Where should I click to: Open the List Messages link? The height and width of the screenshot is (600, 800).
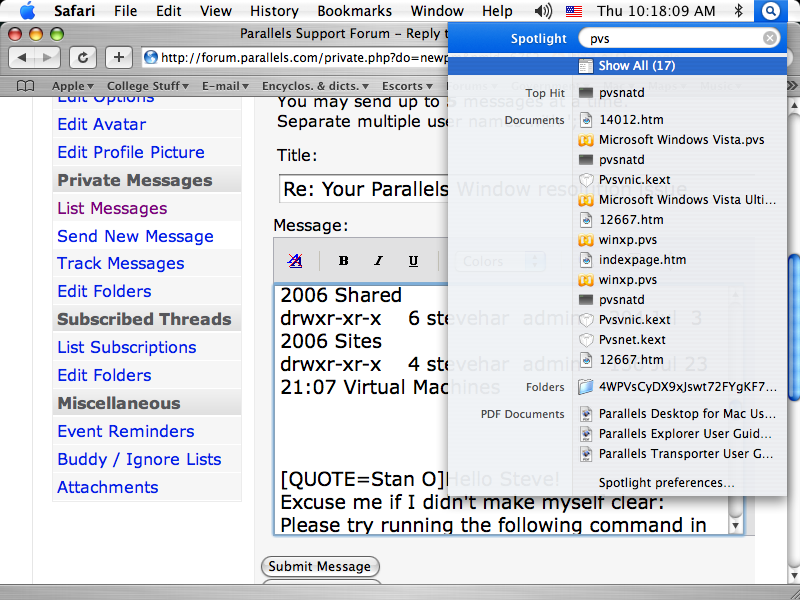(x=112, y=208)
